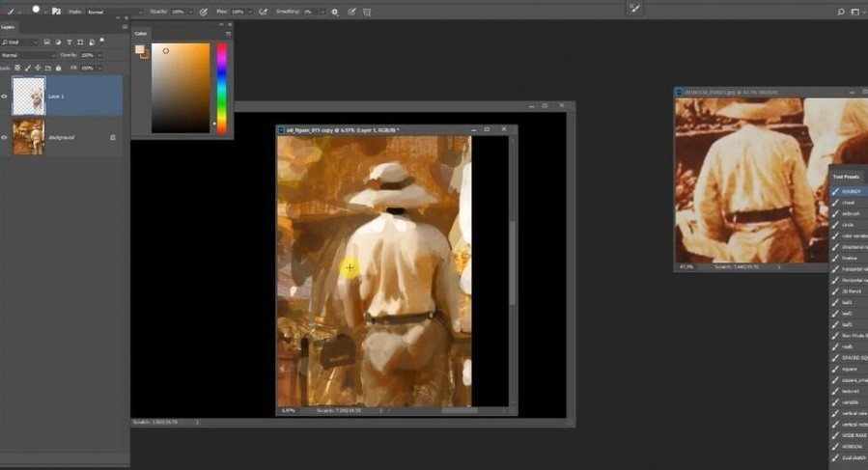Choose the airbrush tool preset
Screen dimensions: 868x470
pos(850,213)
